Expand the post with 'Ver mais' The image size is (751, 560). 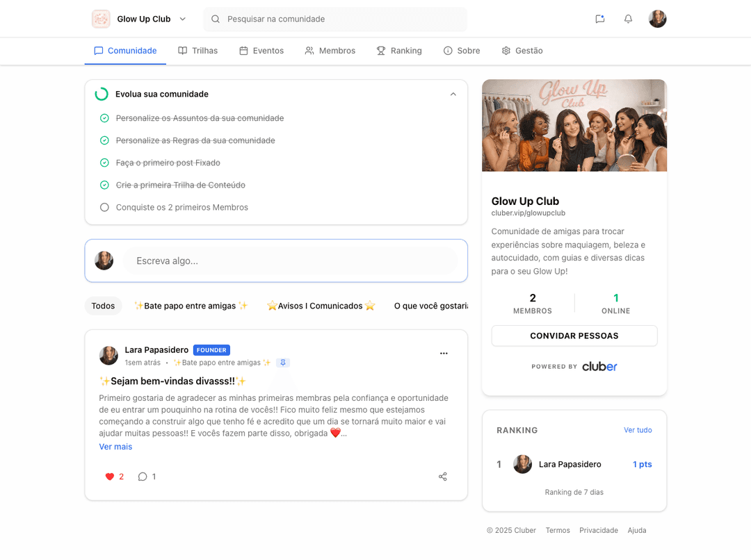(x=115, y=446)
